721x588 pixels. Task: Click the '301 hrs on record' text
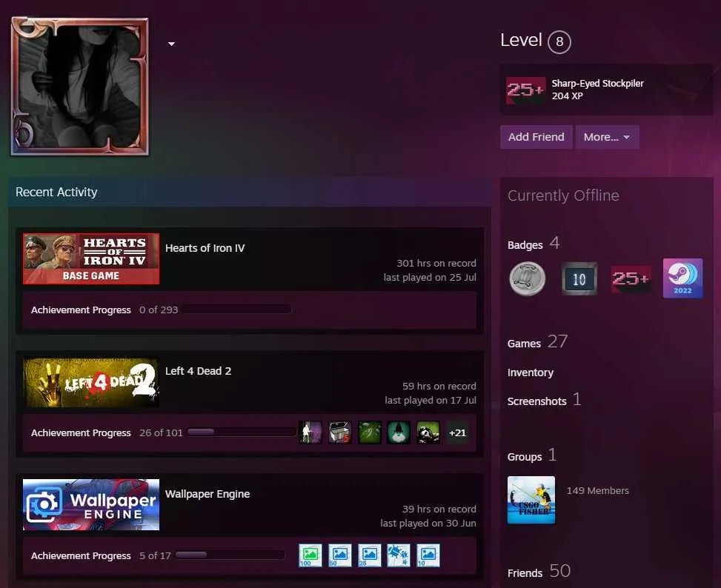[436, 263]
